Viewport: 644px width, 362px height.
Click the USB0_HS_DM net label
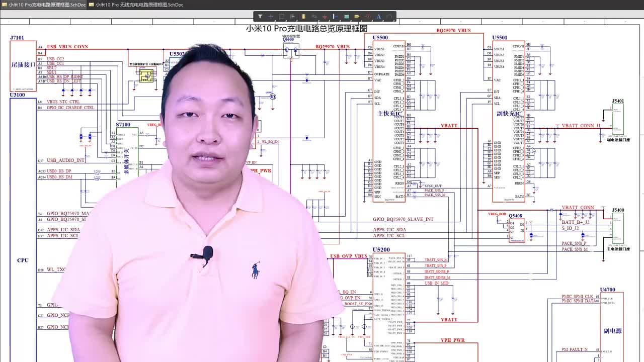click(x=59, y=177)
